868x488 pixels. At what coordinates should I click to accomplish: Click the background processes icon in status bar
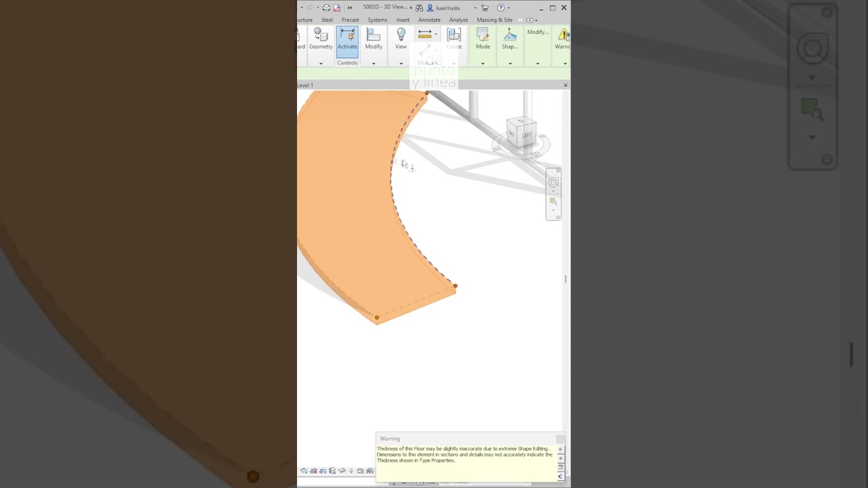(x=360, y=471)
